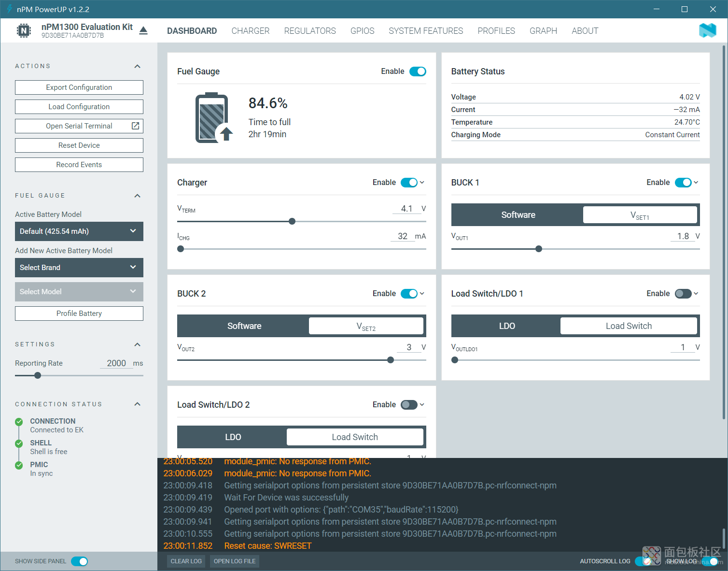
Task: Expand the BUCK 1 card chevron
Action: [696, 183]
